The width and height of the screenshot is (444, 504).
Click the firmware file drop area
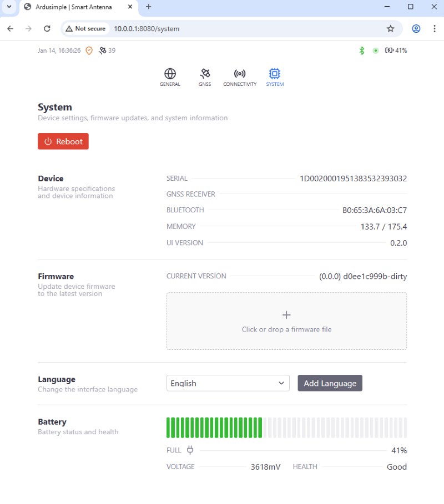pyautogui.click(x=286, y=321)
